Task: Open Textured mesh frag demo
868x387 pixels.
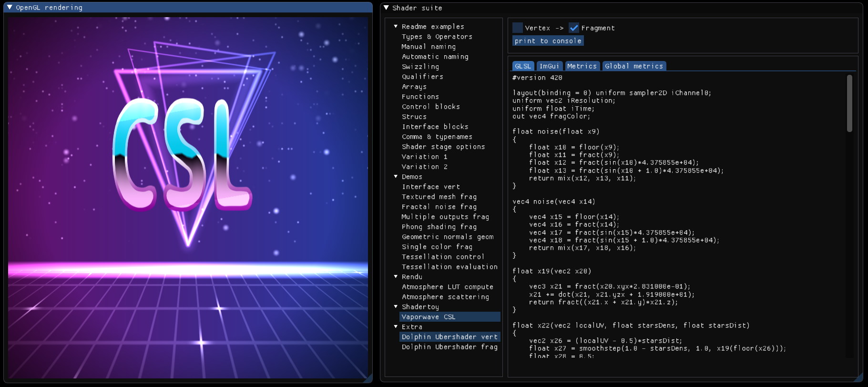Action: pyautogui.click(x=439, y=197)
